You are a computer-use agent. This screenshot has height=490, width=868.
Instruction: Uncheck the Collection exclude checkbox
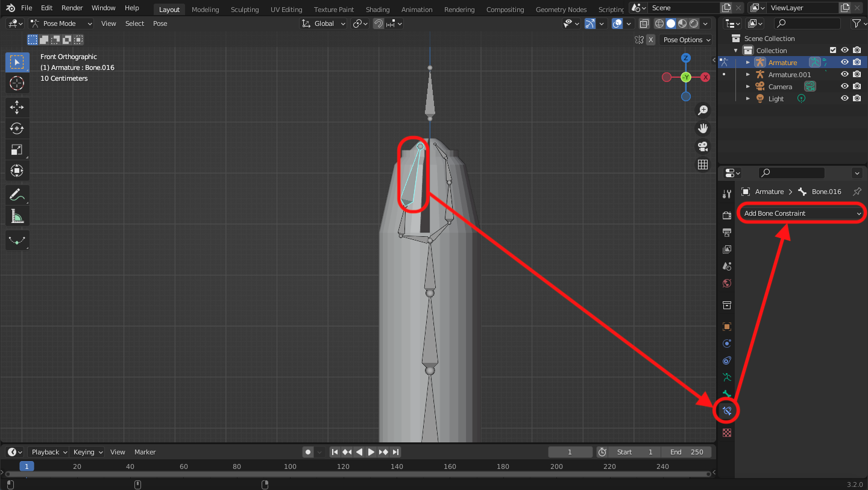point(833,50)
